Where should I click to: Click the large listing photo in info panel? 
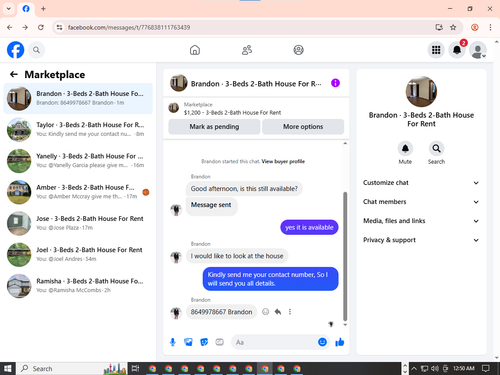(x=421, y=92)
